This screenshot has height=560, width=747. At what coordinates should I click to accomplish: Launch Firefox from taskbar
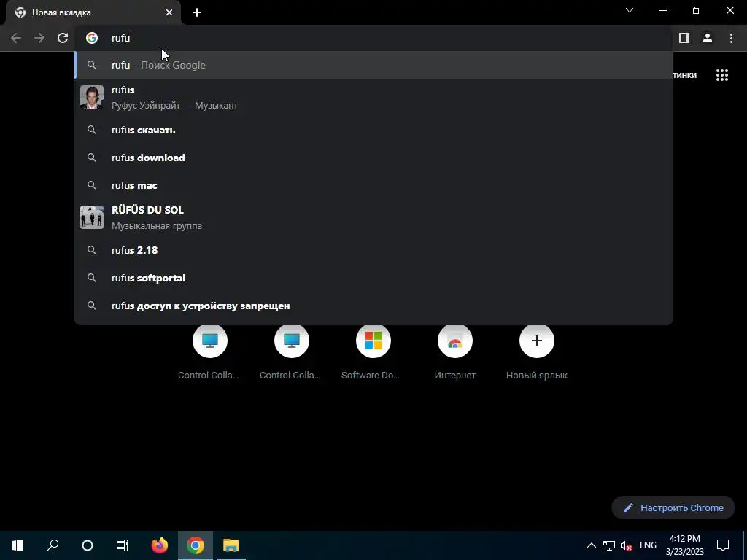click(x=160, y=545)
